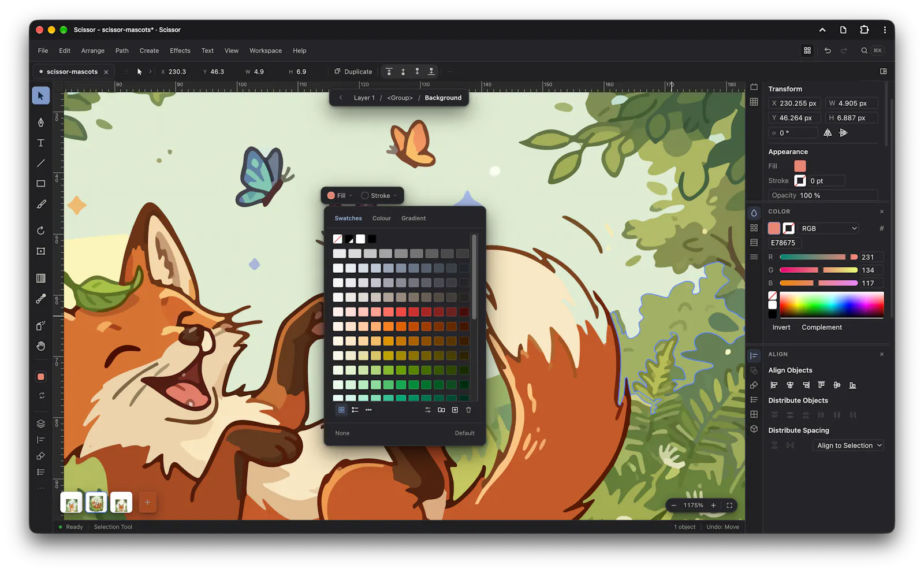Add a new page with plus thumbnail
Image resolution: width=924 pixels, height=572 pixels.
click(x=147, y=503)
